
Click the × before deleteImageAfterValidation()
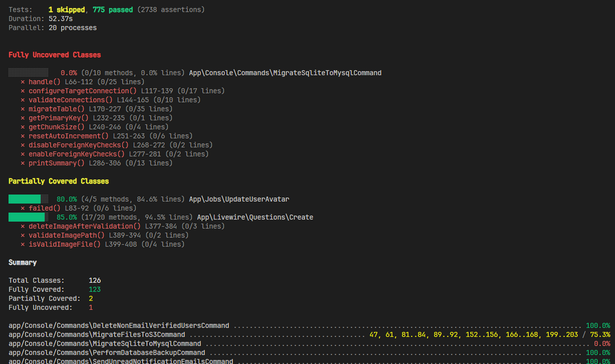click(23, 226)
